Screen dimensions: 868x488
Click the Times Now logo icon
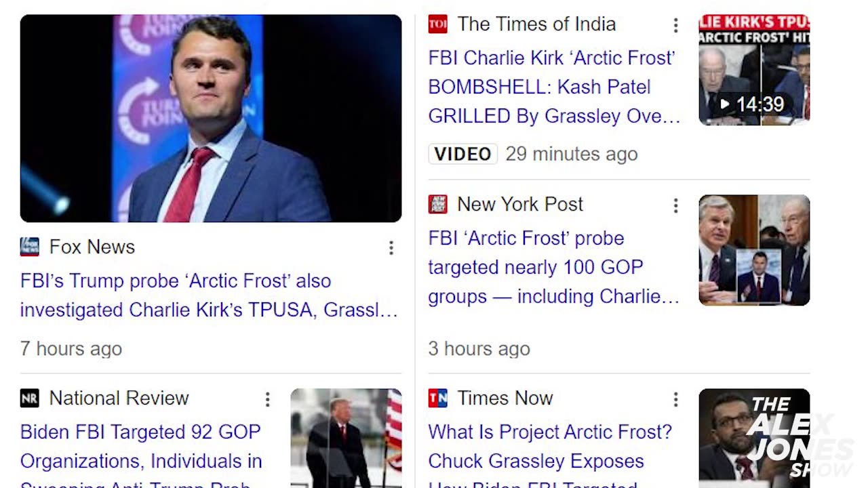(438, 399)
